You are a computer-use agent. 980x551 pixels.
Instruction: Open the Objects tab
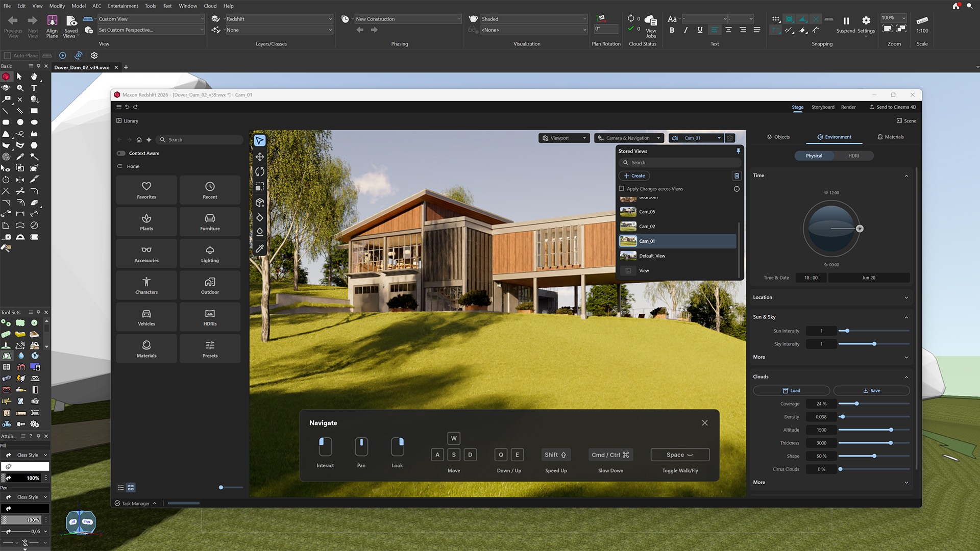tap(778, 137)
